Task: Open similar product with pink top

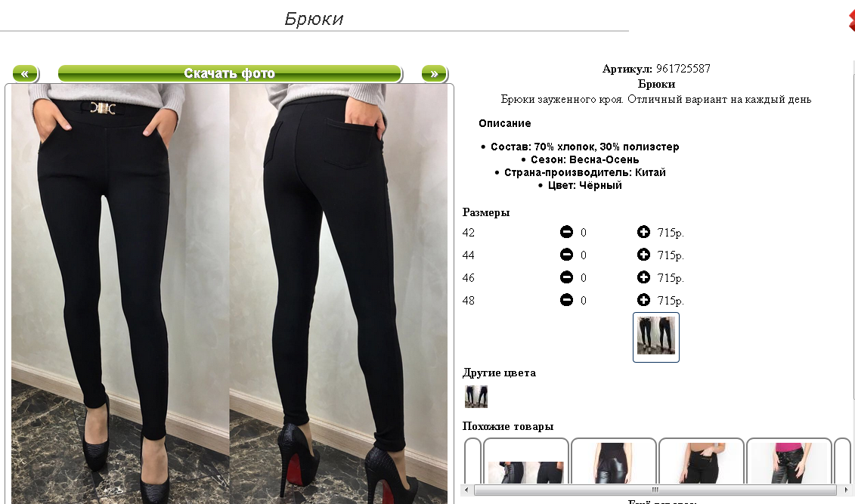Action: (789, 461)
